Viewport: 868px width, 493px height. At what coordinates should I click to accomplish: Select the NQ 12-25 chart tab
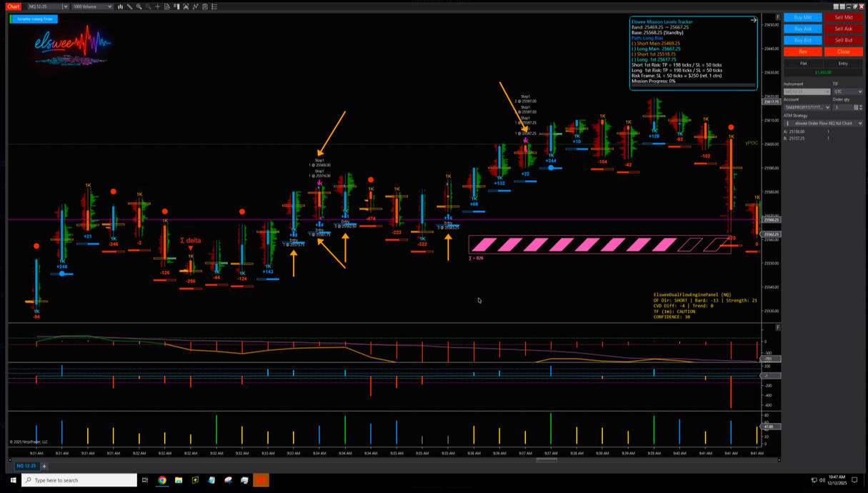point(26,466)
